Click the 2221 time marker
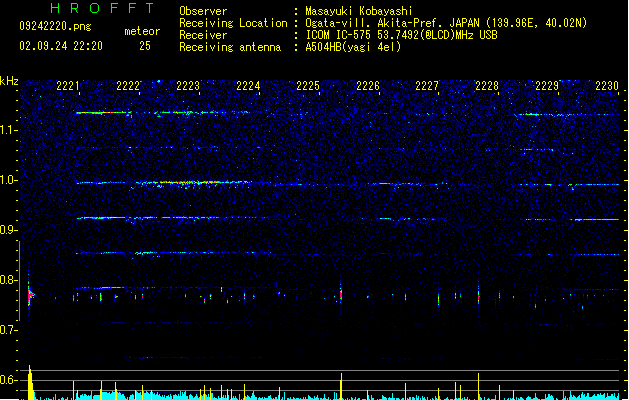629x400 pixels. click(68, 86)
